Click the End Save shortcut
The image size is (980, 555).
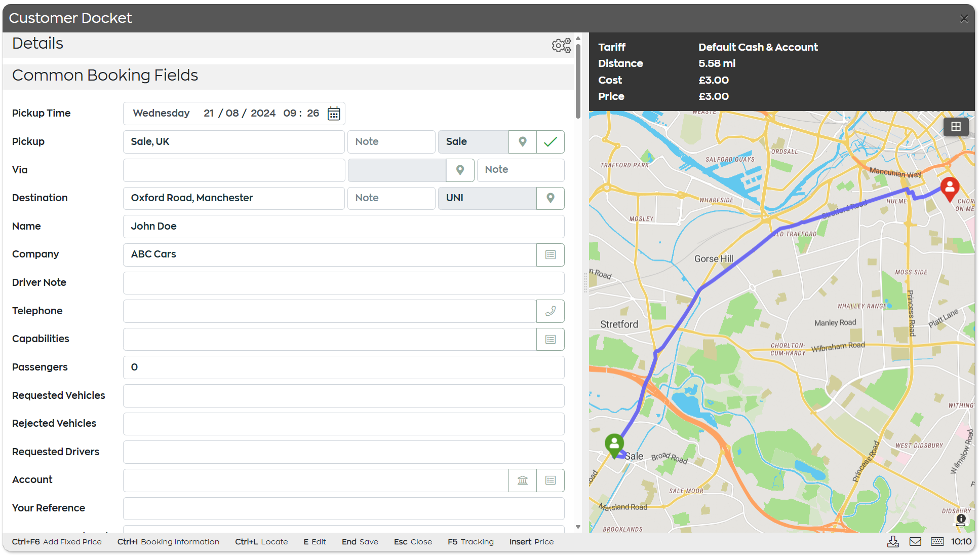coord(360,542)
